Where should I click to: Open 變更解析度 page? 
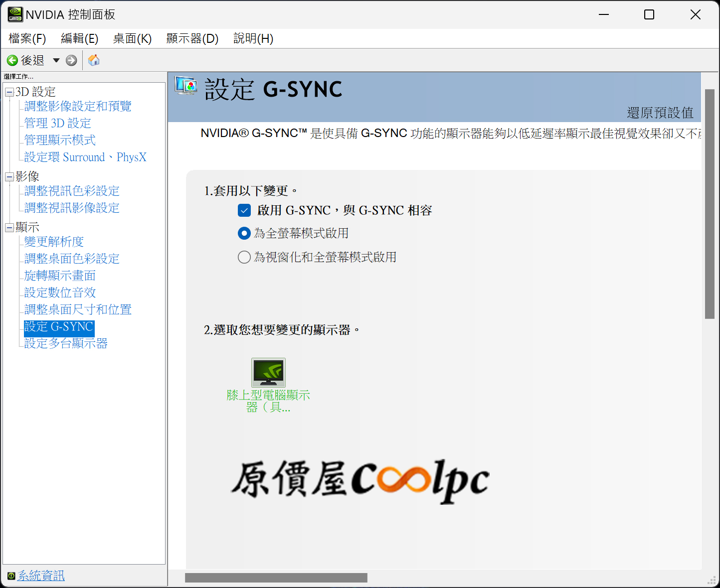(x=54, y=242)
